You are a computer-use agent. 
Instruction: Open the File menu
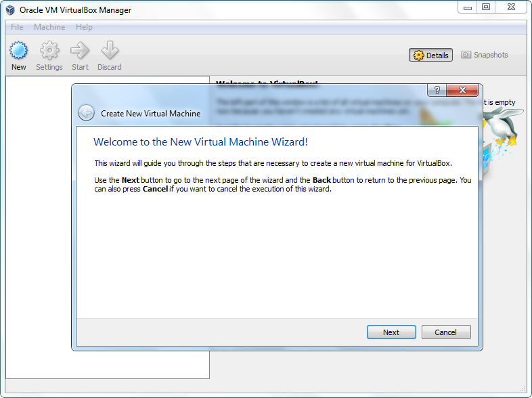(17, 27)
